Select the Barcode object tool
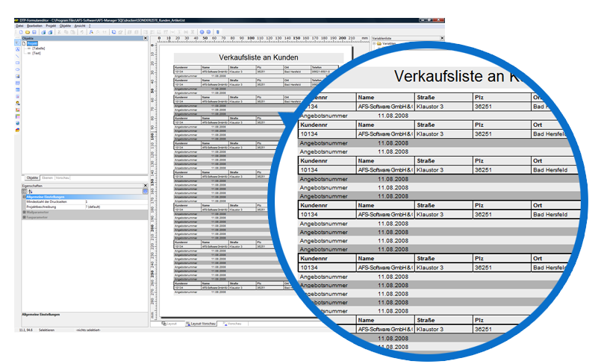This screenshot has height=364, width=604. click(x=17, y=83)
